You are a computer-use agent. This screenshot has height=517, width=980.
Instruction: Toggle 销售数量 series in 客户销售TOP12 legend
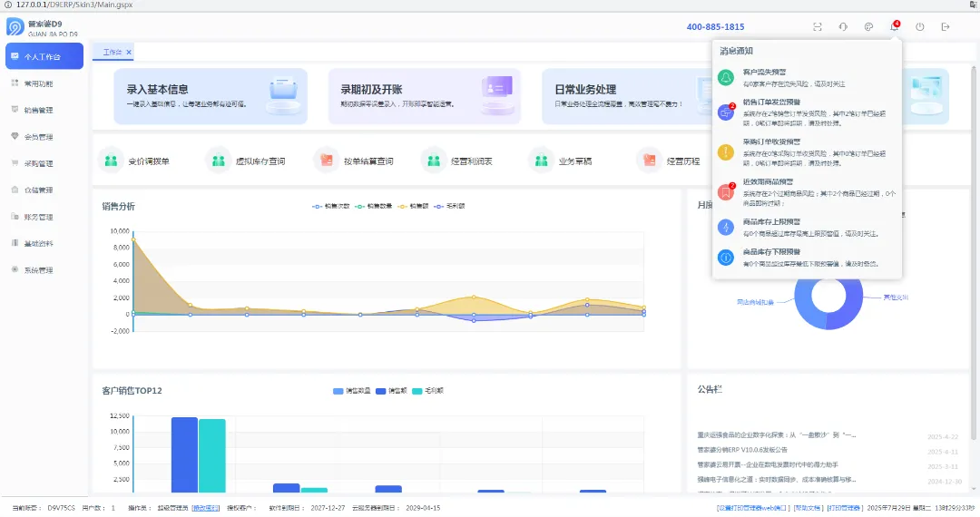[x=352, y=391]
